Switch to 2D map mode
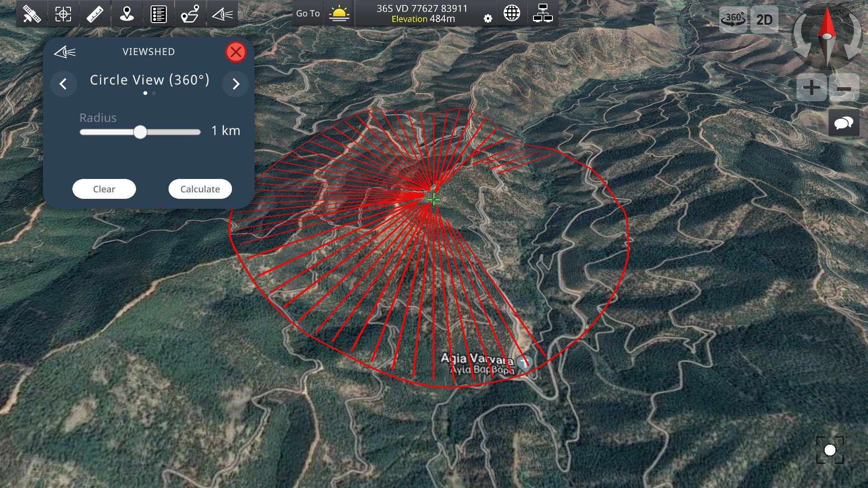The image size is (868, 488). 764,19
